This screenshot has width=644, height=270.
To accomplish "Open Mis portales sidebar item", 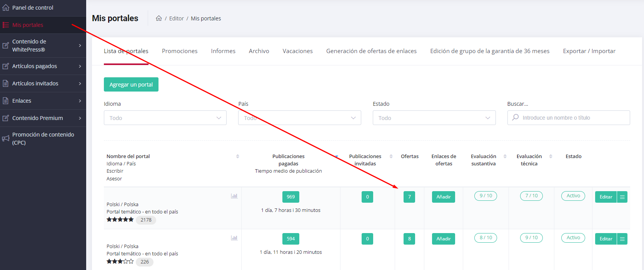I will 43,25.
